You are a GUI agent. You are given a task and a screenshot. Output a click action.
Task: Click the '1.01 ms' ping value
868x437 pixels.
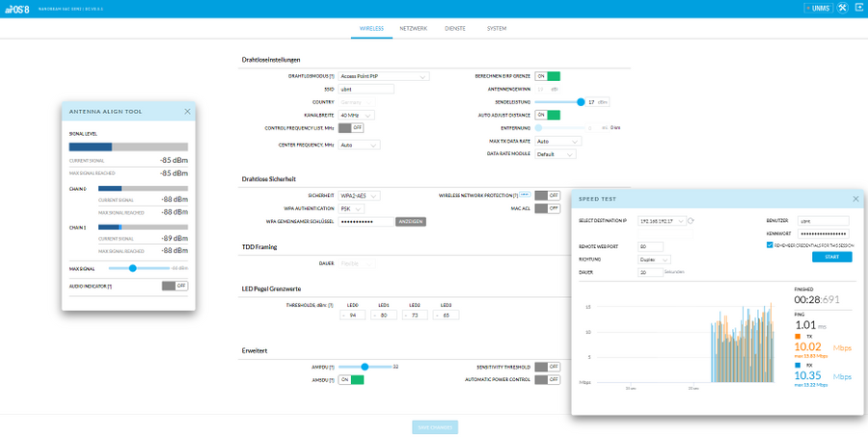click(x=811, y=325)
